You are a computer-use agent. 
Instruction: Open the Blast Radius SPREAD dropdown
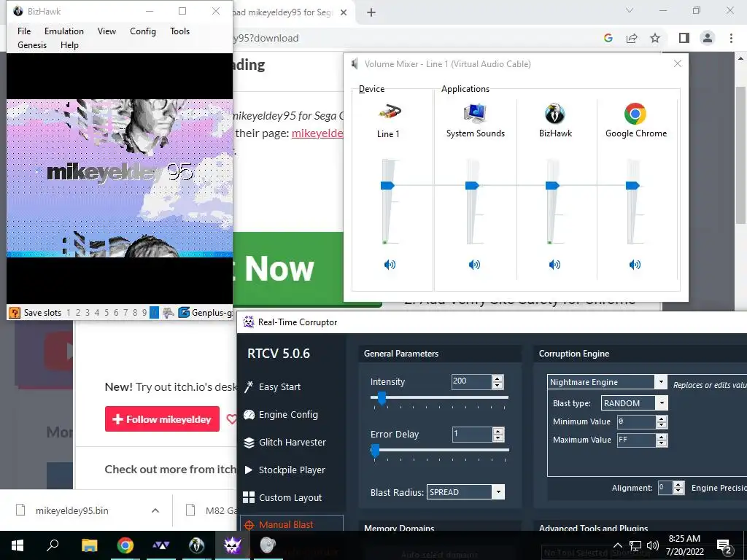[x=498, y=492]
